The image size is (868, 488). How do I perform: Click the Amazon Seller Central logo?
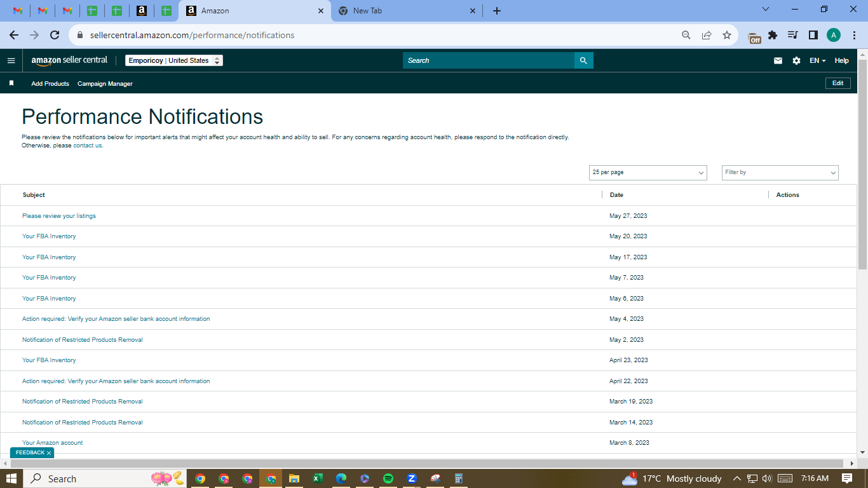point(69,60)
